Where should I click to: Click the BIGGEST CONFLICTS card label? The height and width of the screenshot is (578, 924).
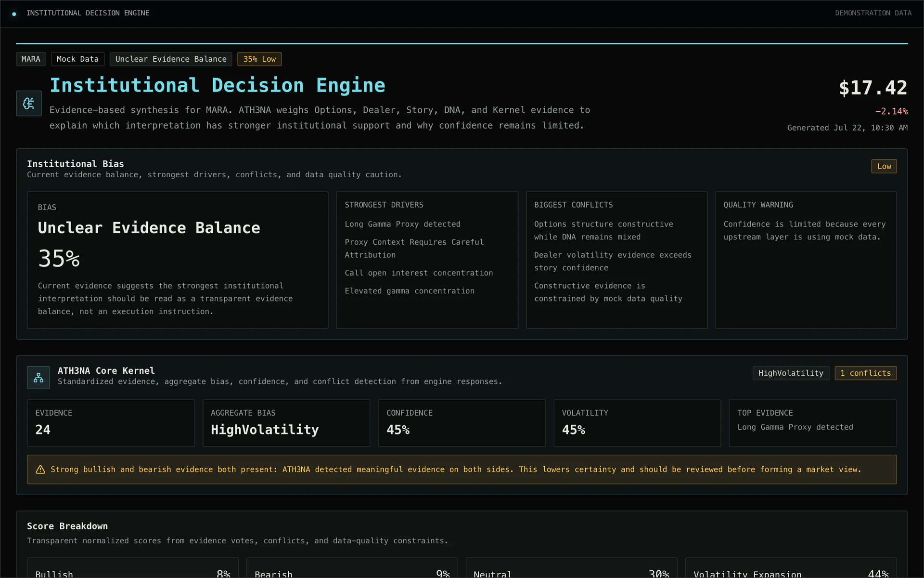point(573,205)
